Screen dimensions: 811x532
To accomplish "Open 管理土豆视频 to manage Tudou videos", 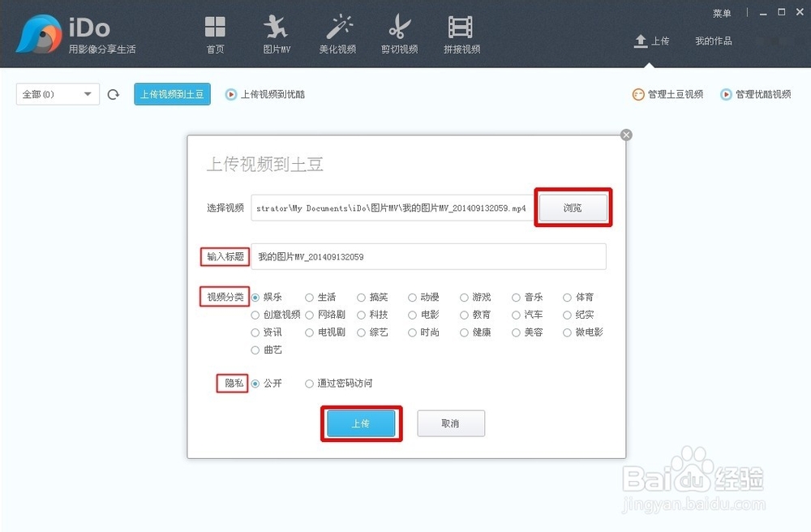I will pos(671,93).
